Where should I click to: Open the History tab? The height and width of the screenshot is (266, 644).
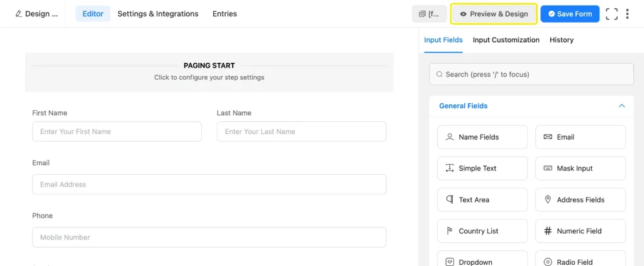click(x=562, y=40)
